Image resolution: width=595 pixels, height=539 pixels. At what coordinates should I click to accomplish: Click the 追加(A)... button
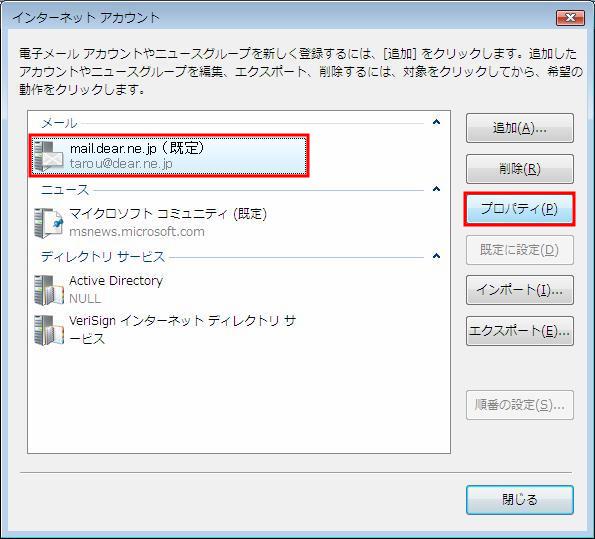pyautogui.click(x=519, y=128)
